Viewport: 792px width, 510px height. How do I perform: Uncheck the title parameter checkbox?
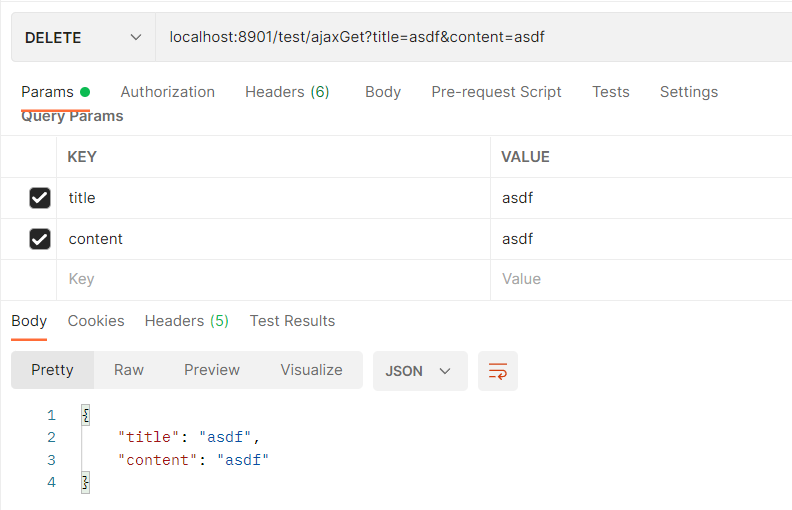coord(40,198)
